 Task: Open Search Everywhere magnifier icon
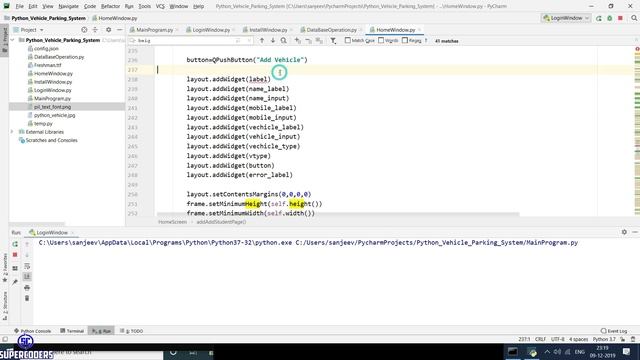tap(634, 18)
